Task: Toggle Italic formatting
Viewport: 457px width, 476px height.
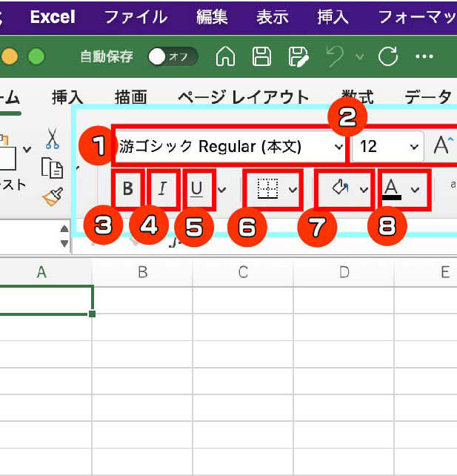Action: [x=163, y=189]
